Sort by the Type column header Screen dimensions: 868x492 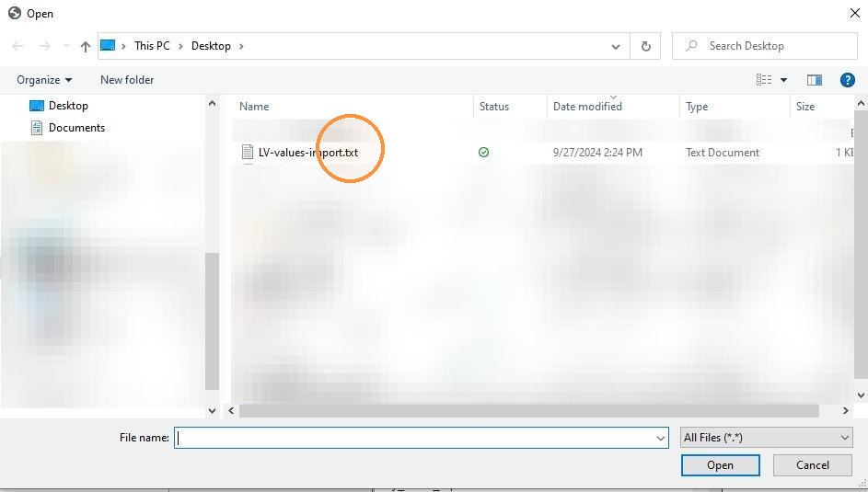[x=697, y=106]
